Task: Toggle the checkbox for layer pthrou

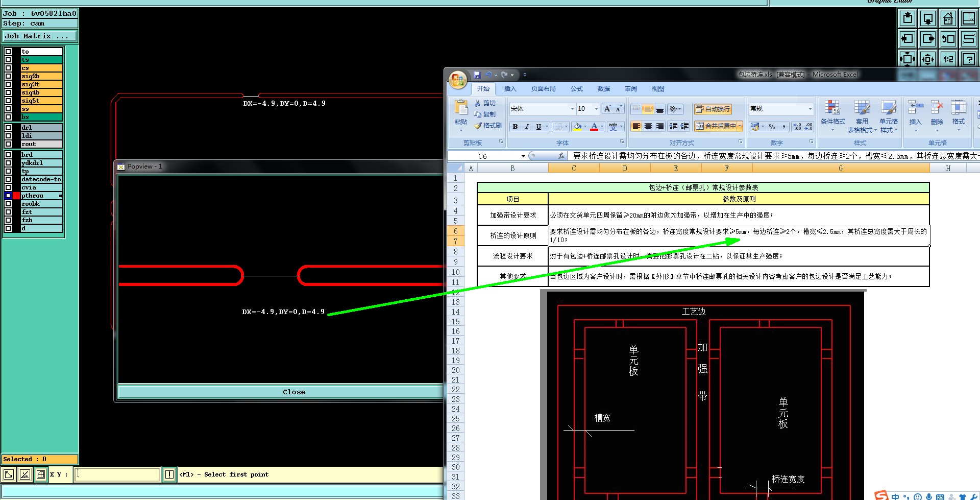Action: 8,196
